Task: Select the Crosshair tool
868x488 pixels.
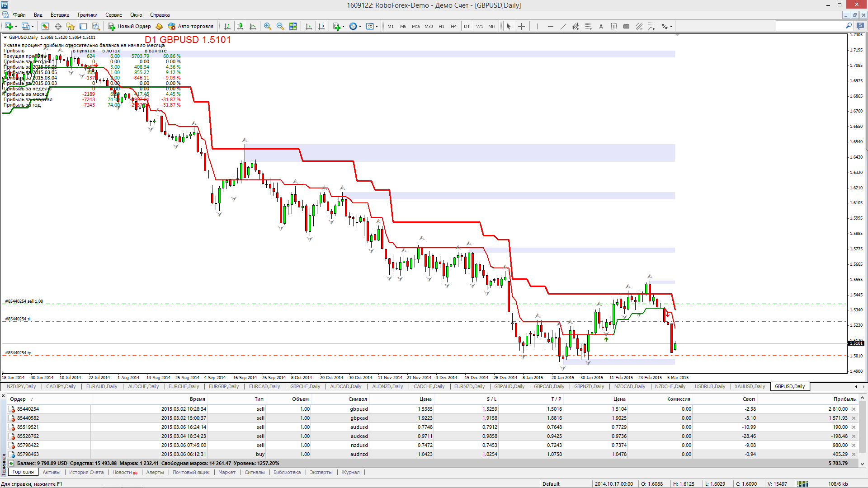Action: coord(521,26)
